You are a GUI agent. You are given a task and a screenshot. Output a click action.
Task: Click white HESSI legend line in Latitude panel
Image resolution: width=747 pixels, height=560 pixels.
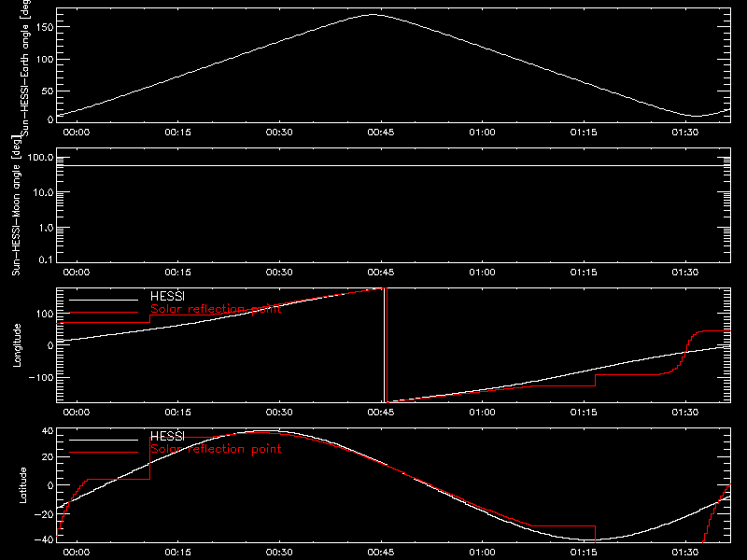[104, 440]
